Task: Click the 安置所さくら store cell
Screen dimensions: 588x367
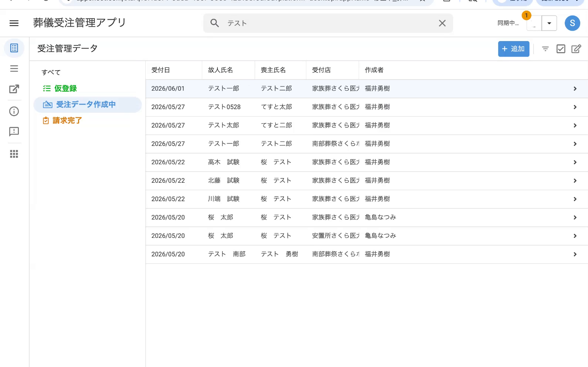Action: coord(335,236)
